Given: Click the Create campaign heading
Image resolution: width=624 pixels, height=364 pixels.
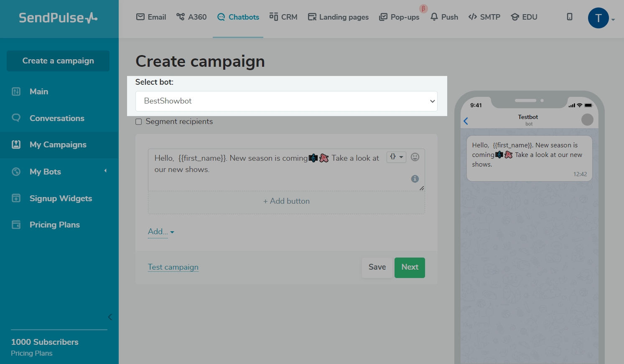Looking at the screenshot, I should pos(200,61).
